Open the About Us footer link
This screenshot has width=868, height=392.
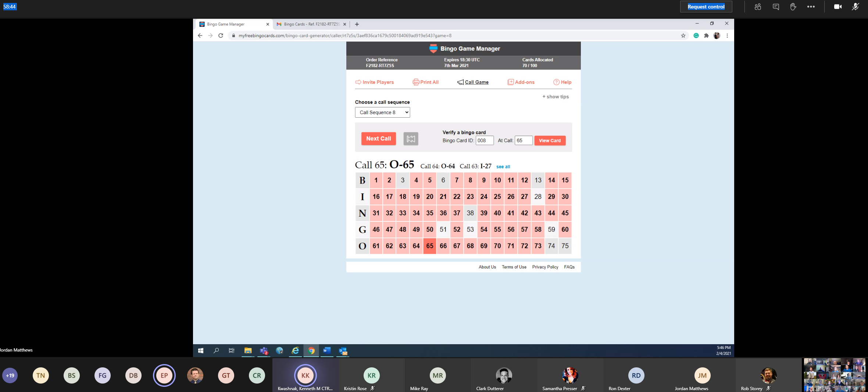pyautogui.click(x=487, y=267)
